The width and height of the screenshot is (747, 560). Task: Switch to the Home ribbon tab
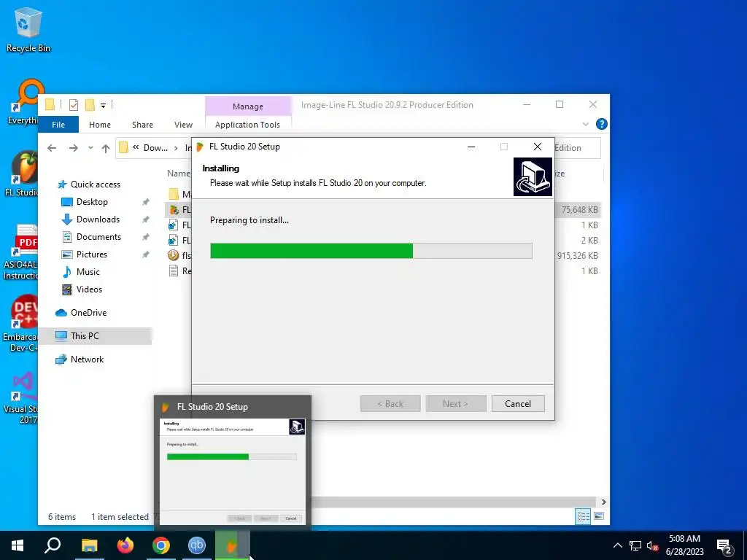(x=99, y=124)
